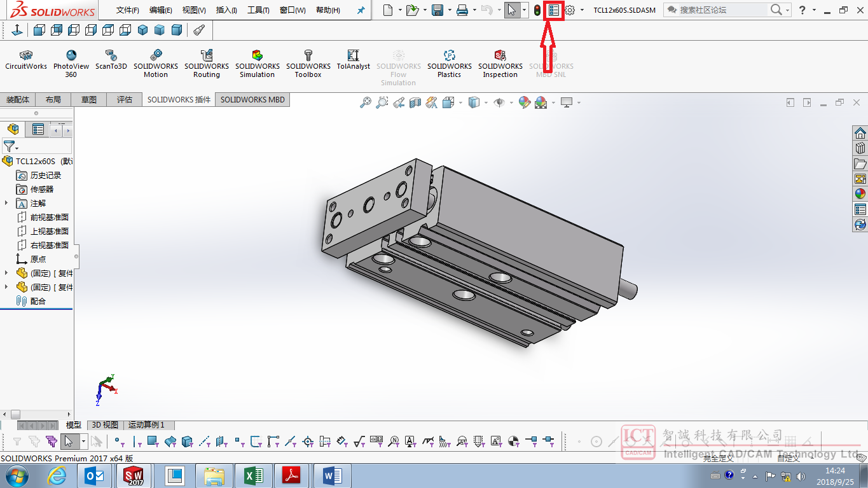Click the Windows Start button

16,475
